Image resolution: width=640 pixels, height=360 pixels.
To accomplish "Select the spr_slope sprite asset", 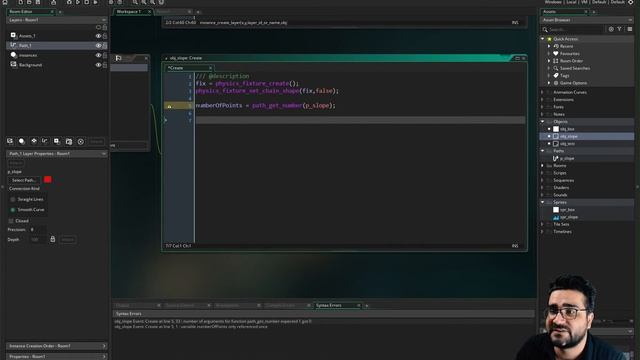I will click(569, 217).
